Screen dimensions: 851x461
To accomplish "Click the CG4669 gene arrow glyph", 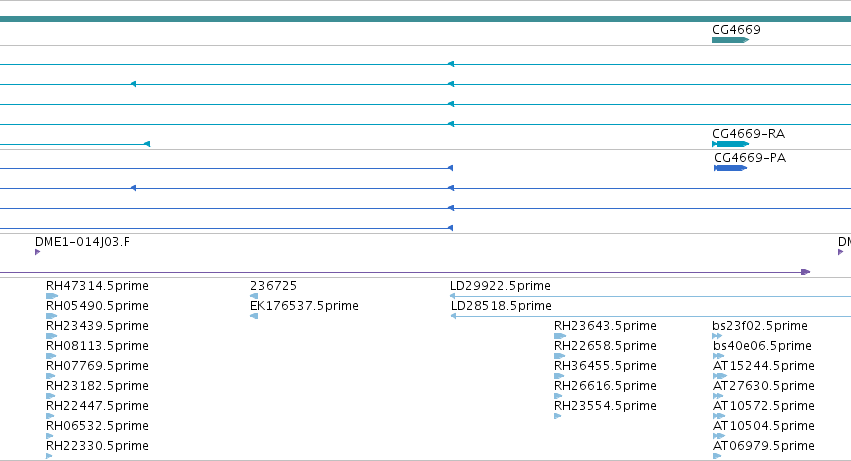I will tap(731, 40).
